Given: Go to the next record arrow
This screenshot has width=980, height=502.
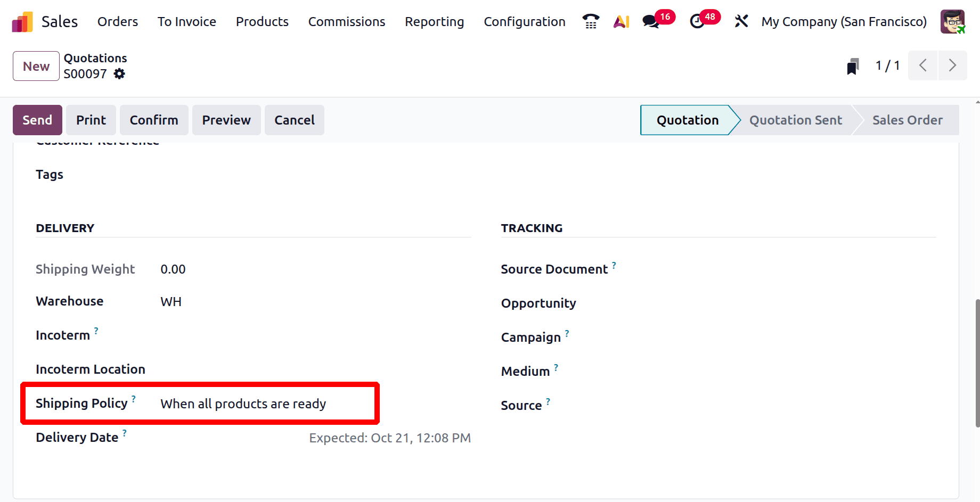Looking at the screenshot, I should pos(952,65).
